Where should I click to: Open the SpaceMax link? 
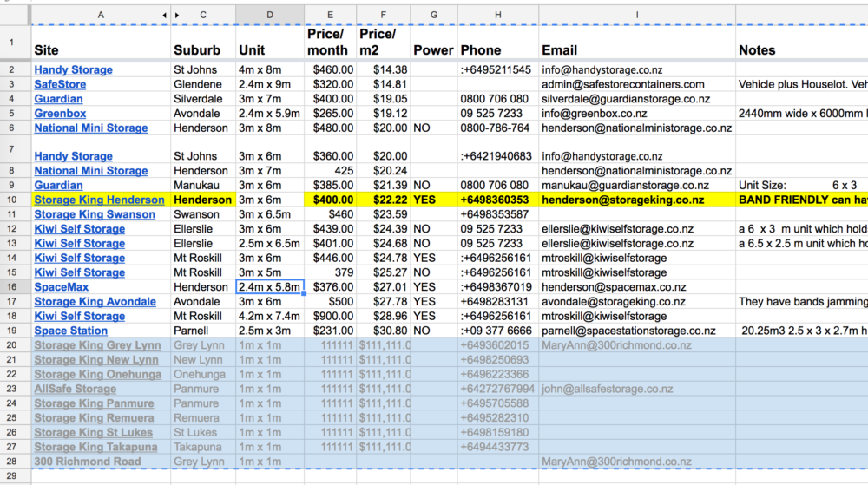[x=61, y=287]
